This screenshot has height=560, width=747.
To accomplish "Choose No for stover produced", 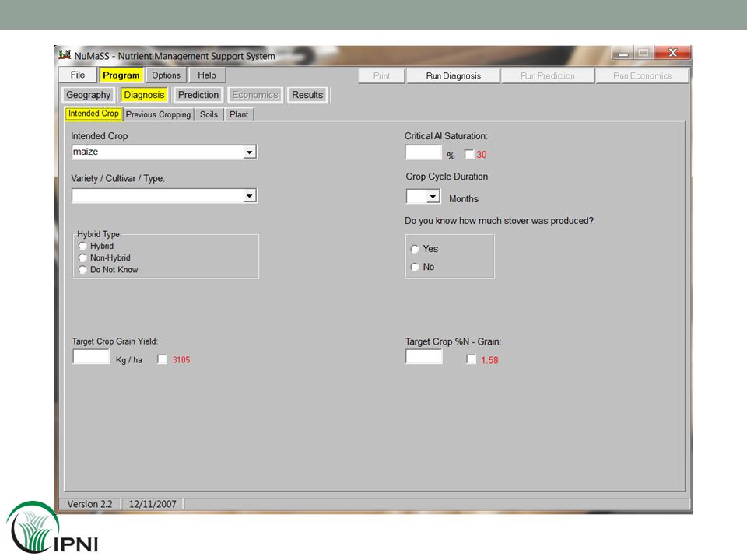I will tap(415, 267).
